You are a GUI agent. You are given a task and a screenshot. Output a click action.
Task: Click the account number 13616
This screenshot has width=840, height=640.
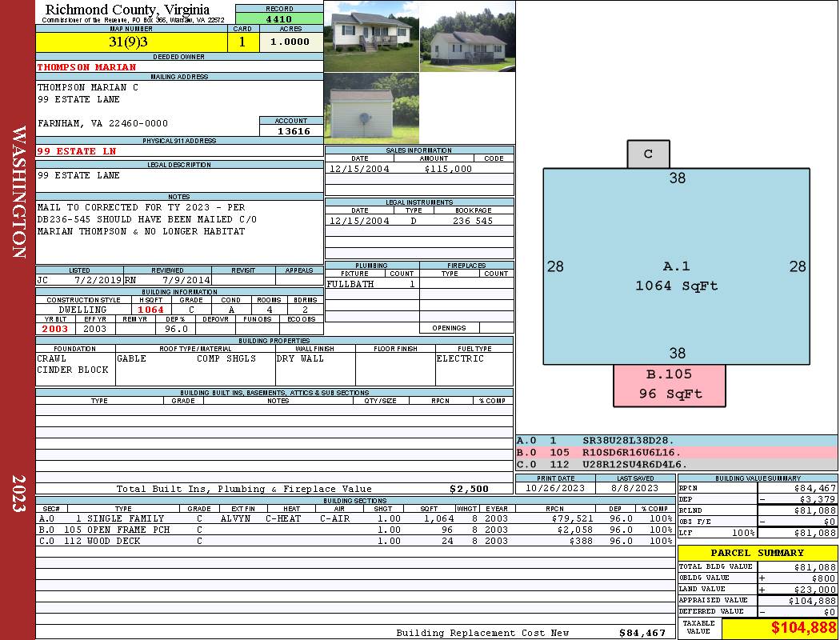pos(291,130)
